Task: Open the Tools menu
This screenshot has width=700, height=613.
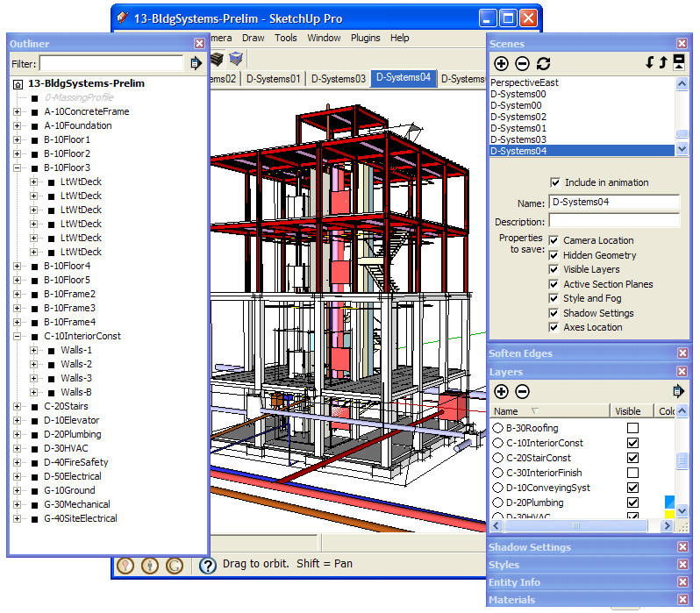Action: tap(286, 38)
